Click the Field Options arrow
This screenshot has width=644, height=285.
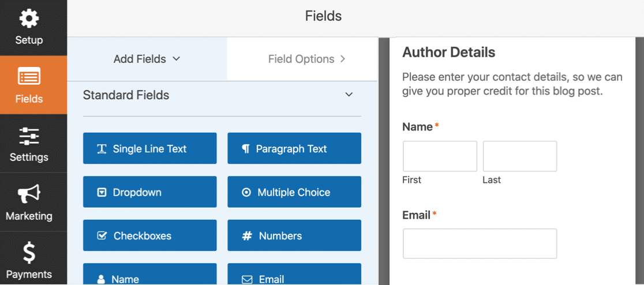[343, 59]
